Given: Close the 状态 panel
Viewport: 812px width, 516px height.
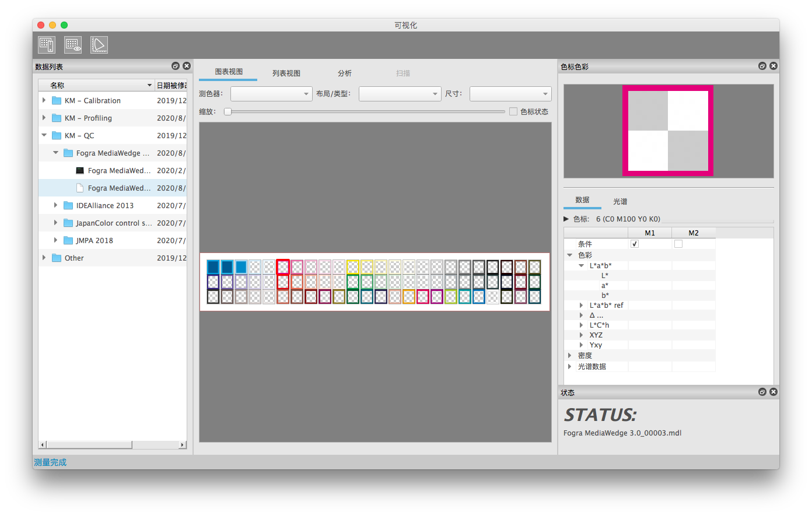Looking at the screenshot, I should [773, 392].
